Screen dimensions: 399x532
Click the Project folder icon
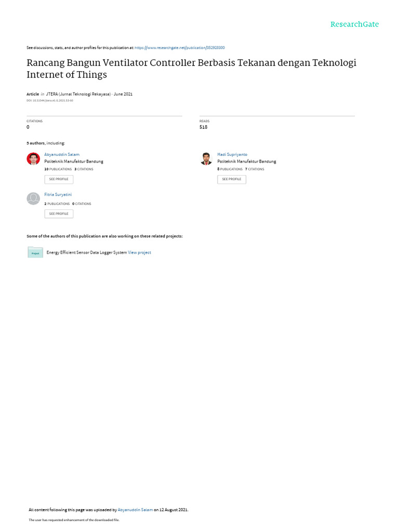tap(35, 252)
